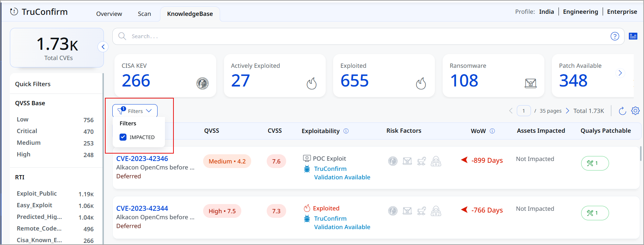Open TruConfirm Validation Available for CVE-2023-42346
The image size is (644, 245).
pos(342,173)
